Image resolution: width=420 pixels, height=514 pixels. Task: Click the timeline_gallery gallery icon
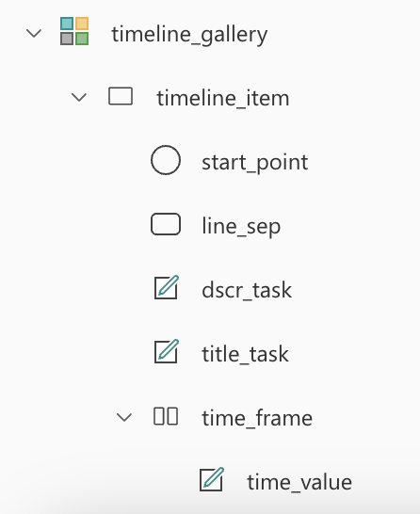pyautogui.click(x=74, y=31)
